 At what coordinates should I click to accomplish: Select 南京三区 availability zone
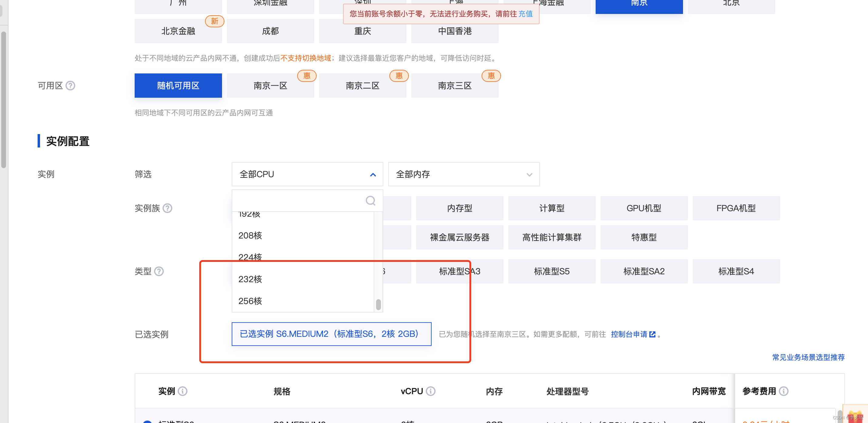point(455,86)
